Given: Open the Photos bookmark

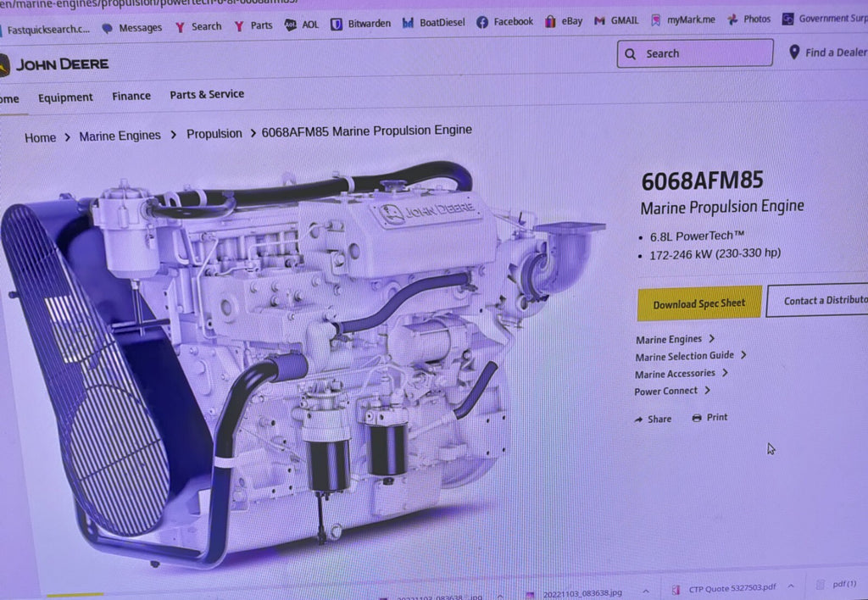Looking at the screenshot, I should coord(748,19).
